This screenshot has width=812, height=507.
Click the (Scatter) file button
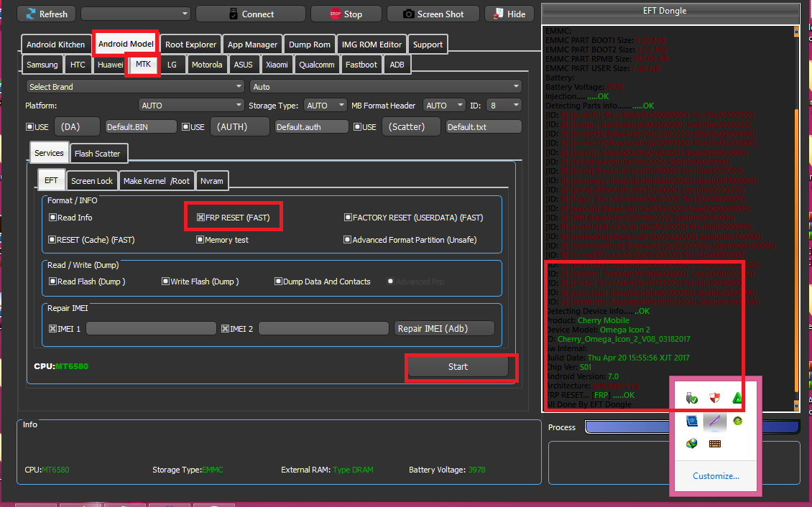tap(411, 126)
